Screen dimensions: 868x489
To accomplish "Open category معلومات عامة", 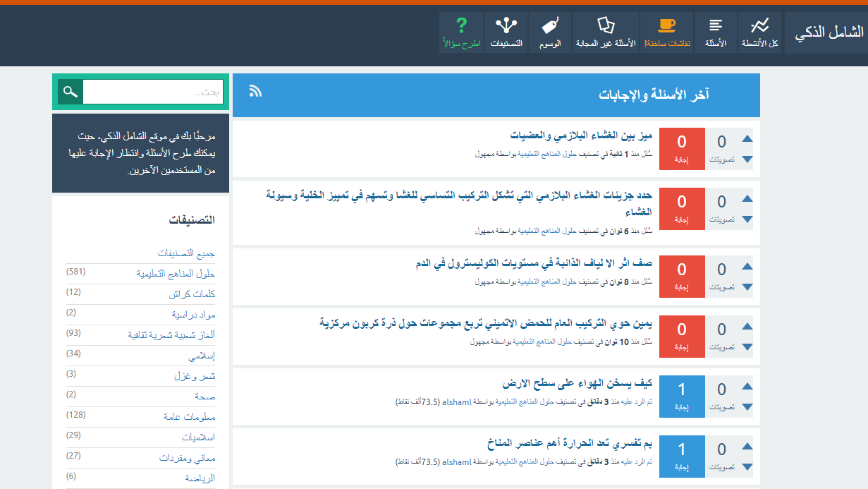I will [188, 417].
